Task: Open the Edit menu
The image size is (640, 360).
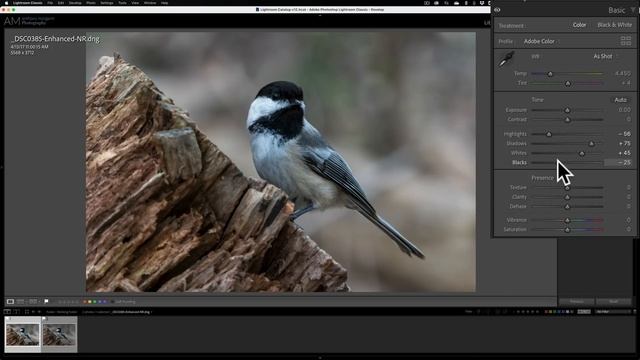Action: click(x=61, y=3)
